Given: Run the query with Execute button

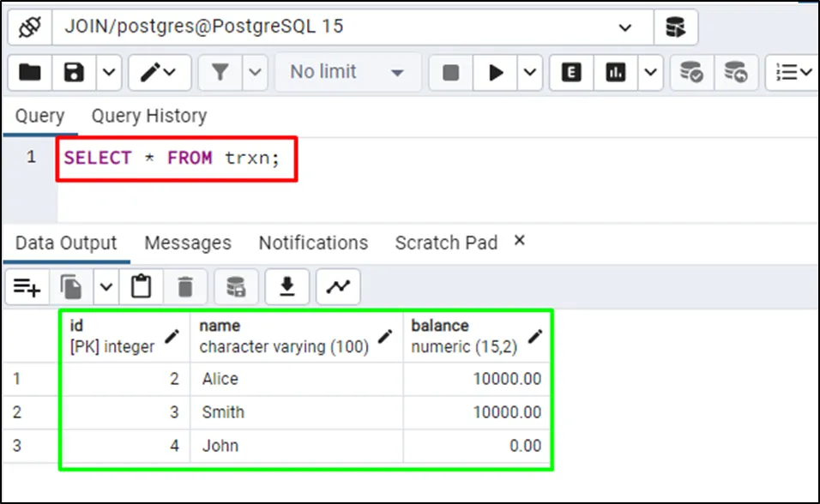Looking at the screenshot, I should point(496,73).
